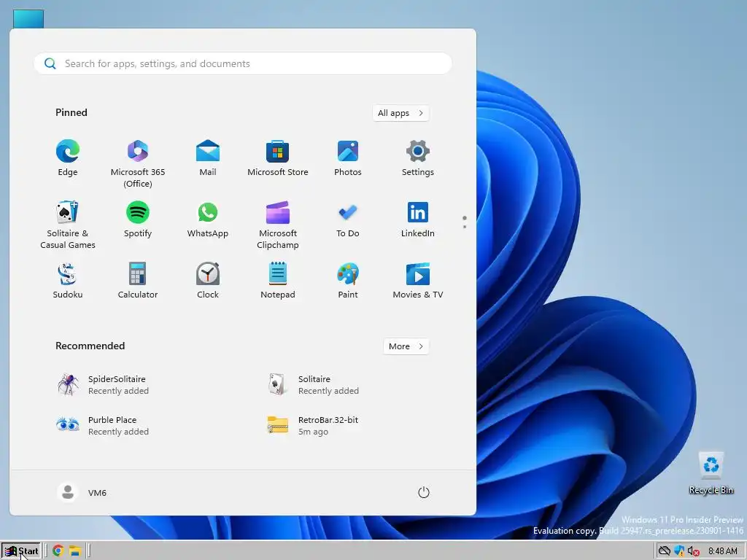
Task: Open the Mail app
Action: [x=208, y=158]
